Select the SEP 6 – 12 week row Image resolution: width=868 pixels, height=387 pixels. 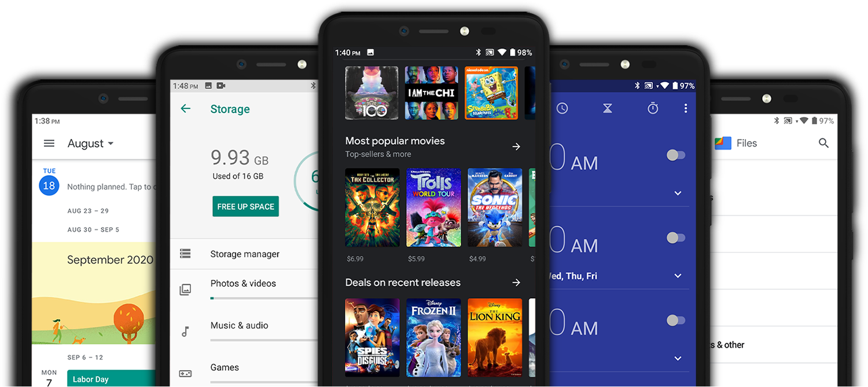pyautogui.click(x=86, y=357)
